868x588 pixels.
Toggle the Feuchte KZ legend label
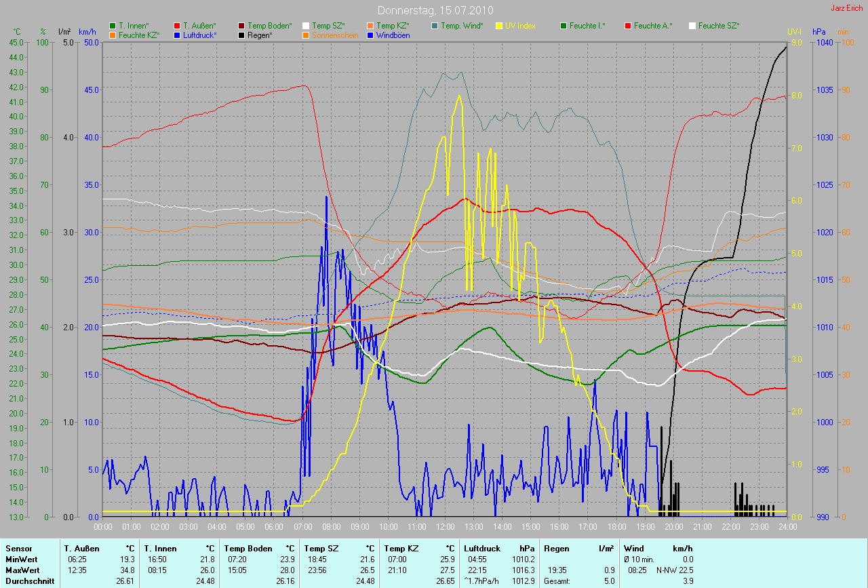138,35
